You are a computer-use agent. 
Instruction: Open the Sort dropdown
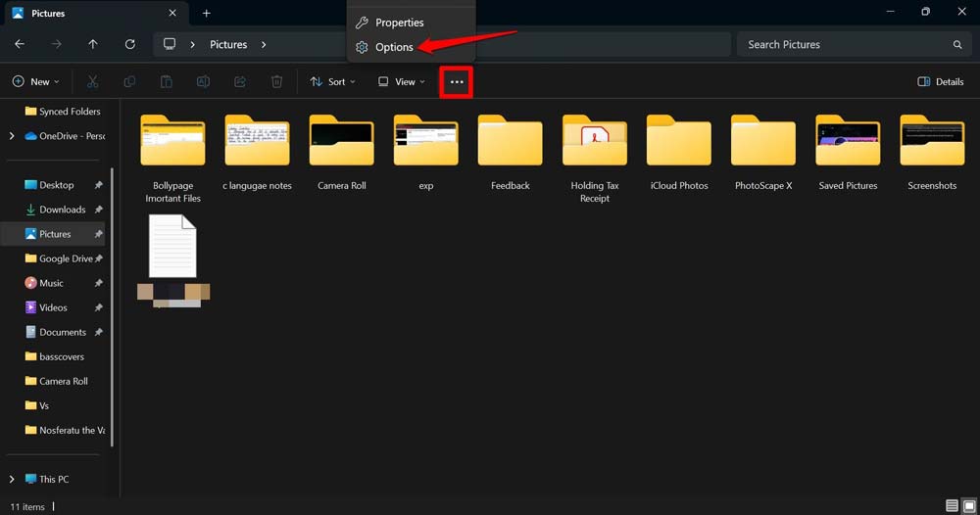(332, 82)
